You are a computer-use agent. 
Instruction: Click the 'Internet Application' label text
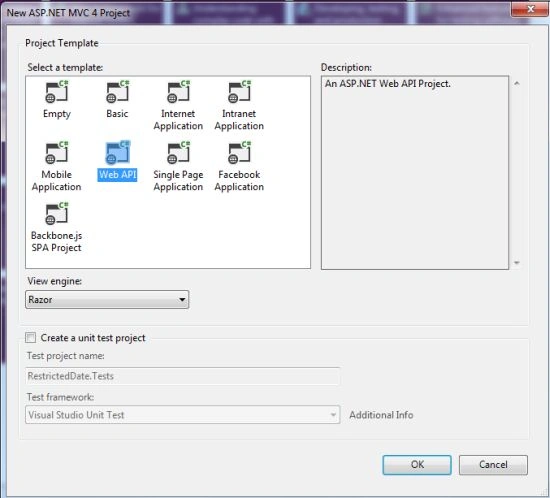[x=178, y=120]
